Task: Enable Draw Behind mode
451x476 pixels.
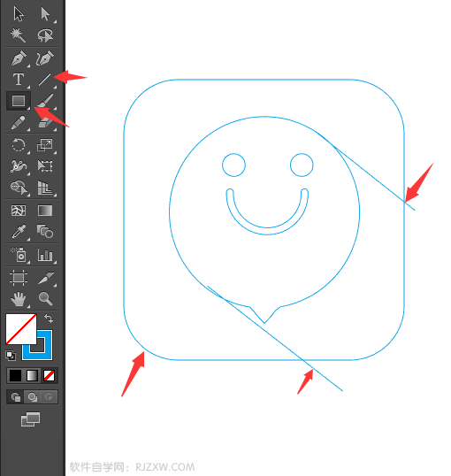Action: 32,396
